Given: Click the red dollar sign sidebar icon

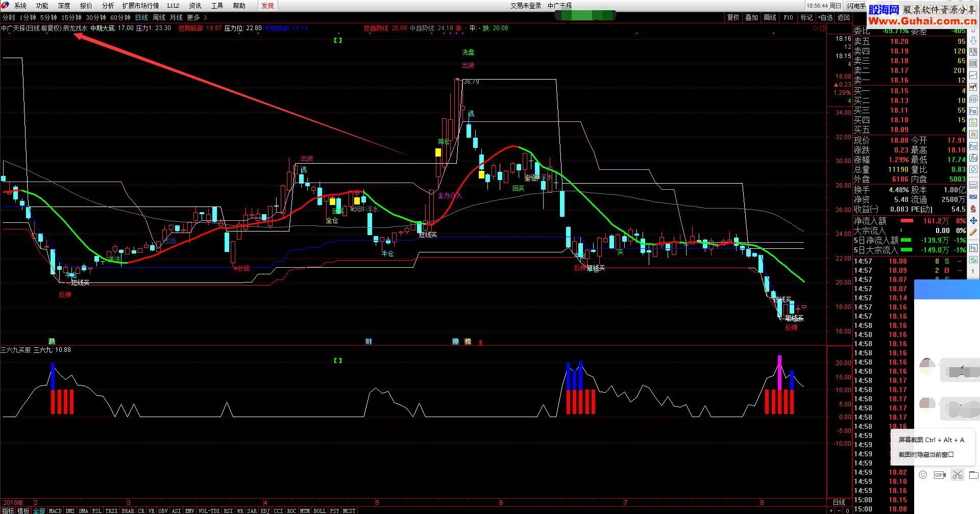Looking at the screenshot, I should tap(973, 209).
